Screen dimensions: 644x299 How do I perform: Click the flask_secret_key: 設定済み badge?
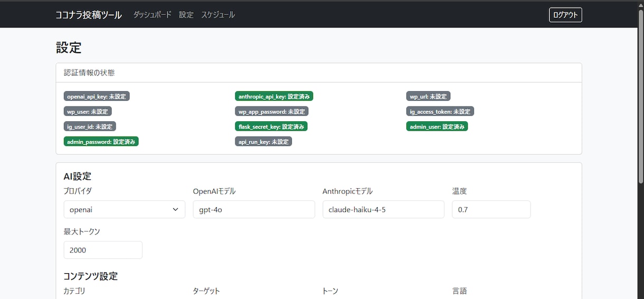click(x=271, y=127)
